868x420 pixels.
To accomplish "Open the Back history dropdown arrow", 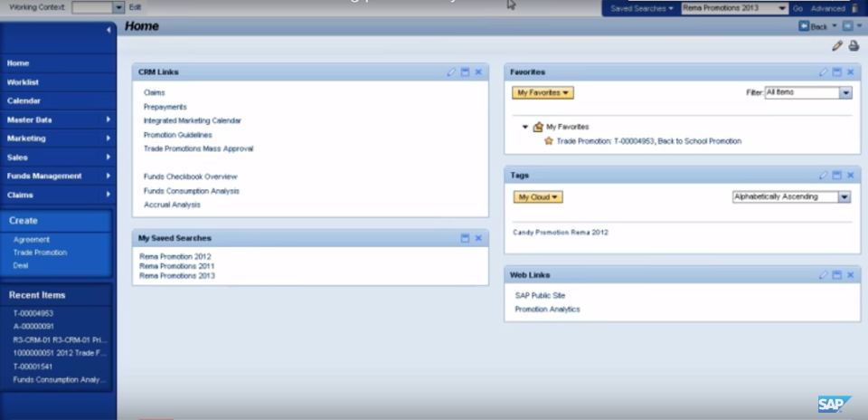I will pos(835,26).
